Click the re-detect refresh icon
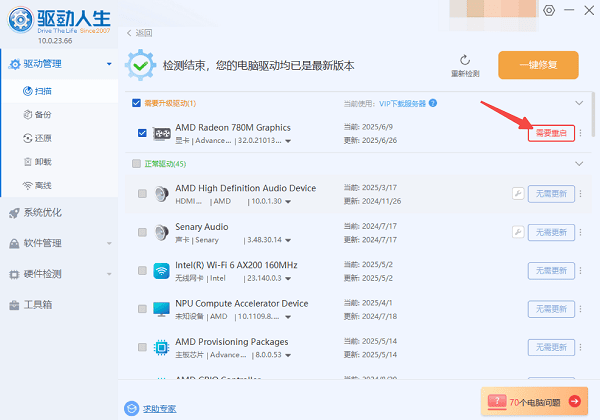The width and height of the screenshot is (600, 420). [465, 60]
